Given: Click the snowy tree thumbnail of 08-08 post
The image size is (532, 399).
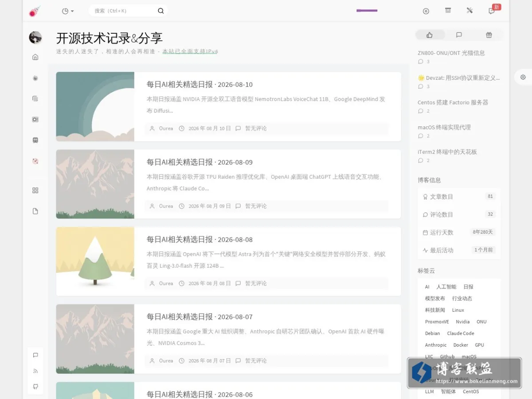Looking at the screenshot, I should tap(95, 262).
